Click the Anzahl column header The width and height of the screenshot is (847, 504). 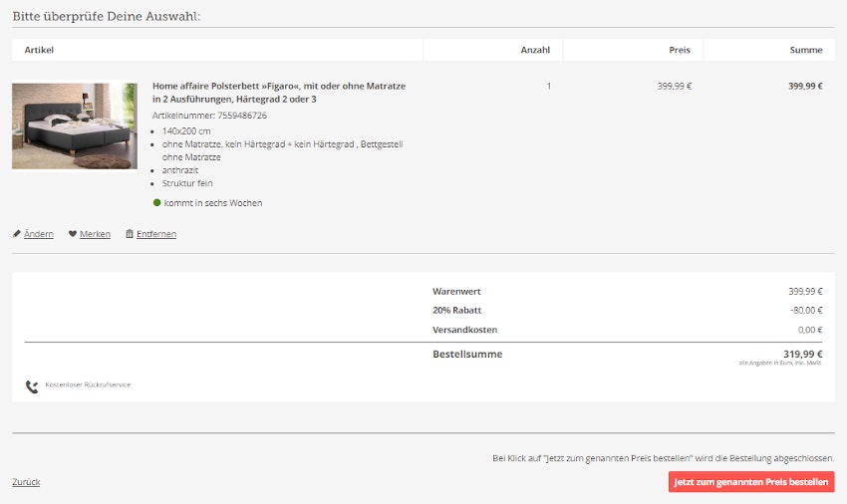[x=535, y=50]
